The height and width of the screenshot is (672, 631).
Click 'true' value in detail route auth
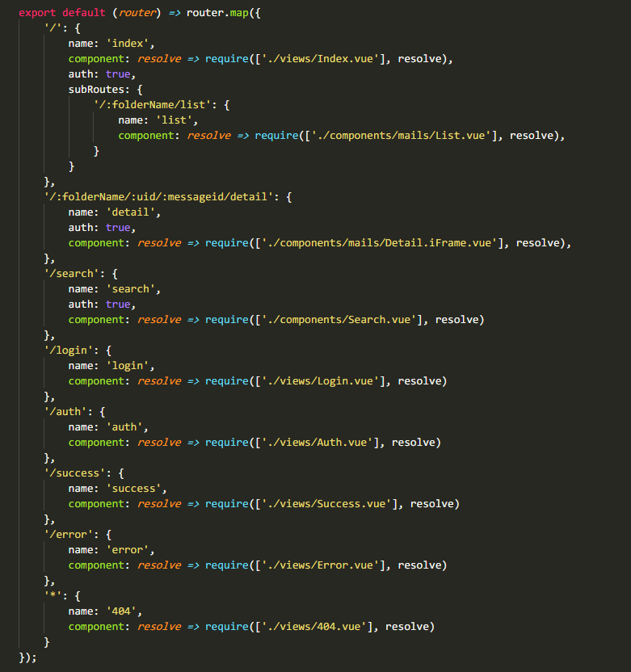[118, 228]
